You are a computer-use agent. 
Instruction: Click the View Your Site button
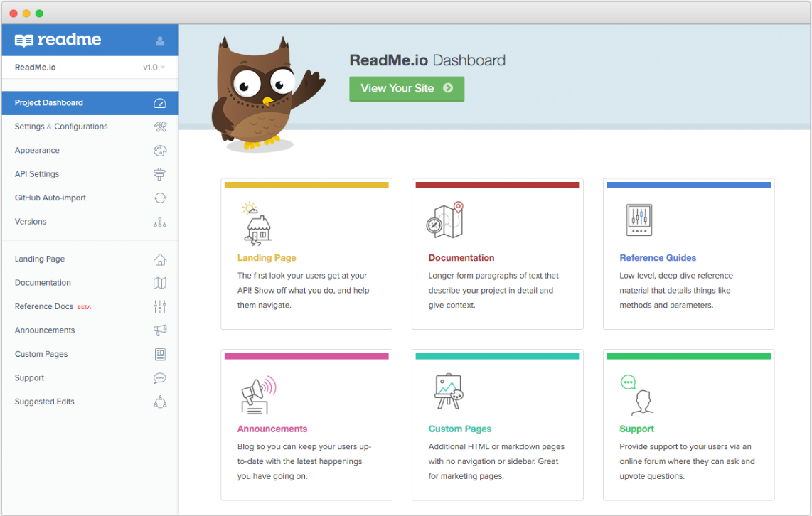point(406,88)
